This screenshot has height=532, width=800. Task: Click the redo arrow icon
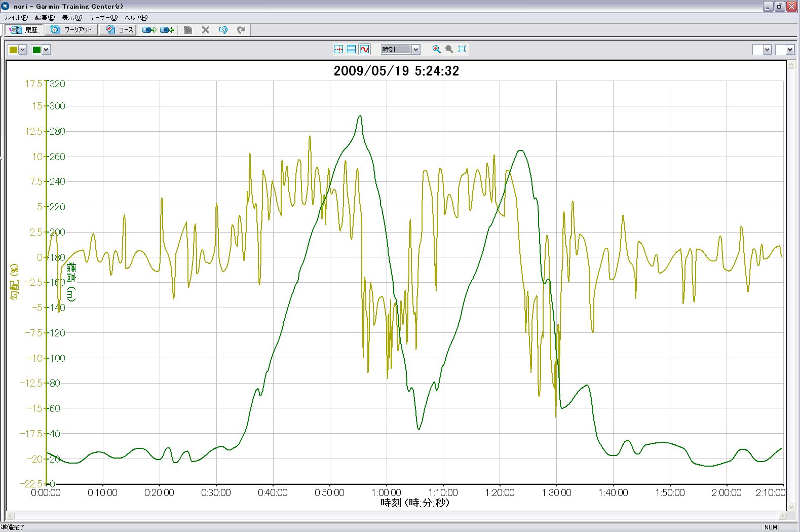pos(241,30)
